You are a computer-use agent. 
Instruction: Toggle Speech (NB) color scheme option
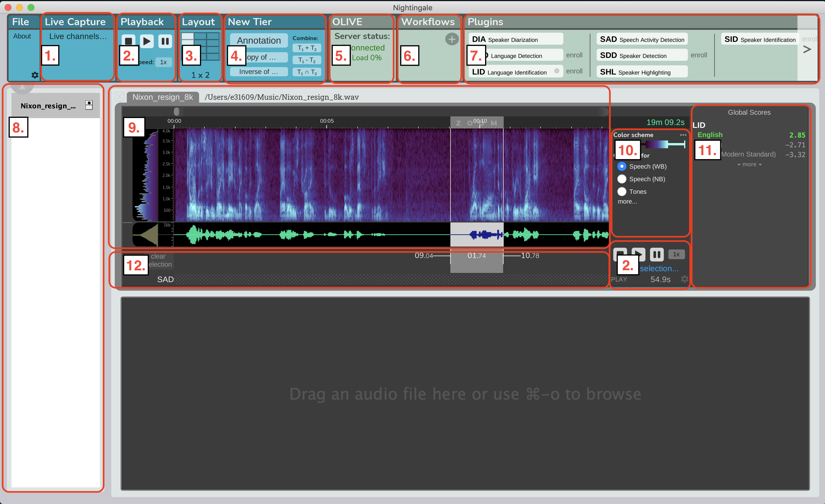tap(622, 178)
